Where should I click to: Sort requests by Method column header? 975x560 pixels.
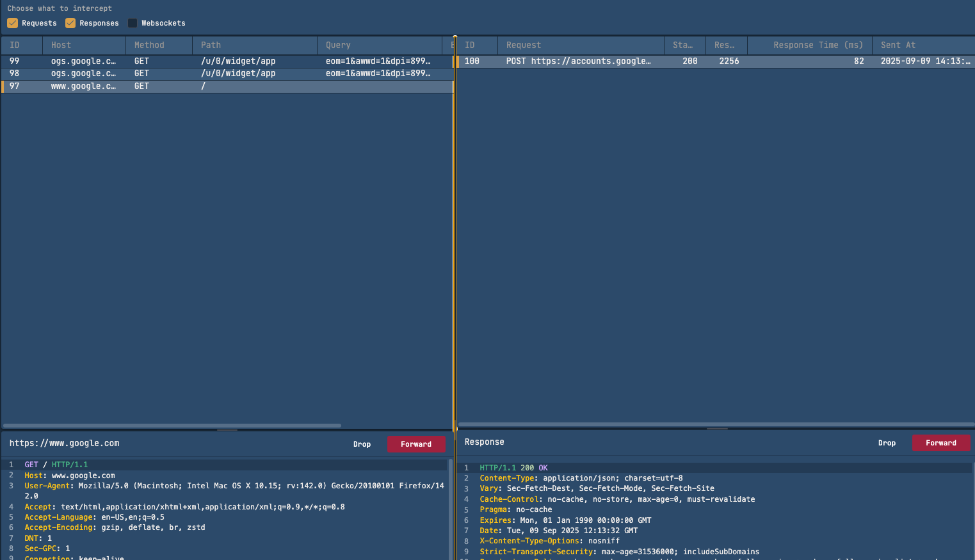(x=159, y=45)
